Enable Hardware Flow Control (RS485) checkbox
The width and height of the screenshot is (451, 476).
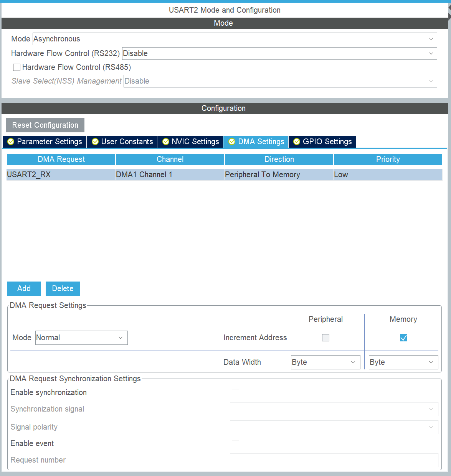coord(17,68)
